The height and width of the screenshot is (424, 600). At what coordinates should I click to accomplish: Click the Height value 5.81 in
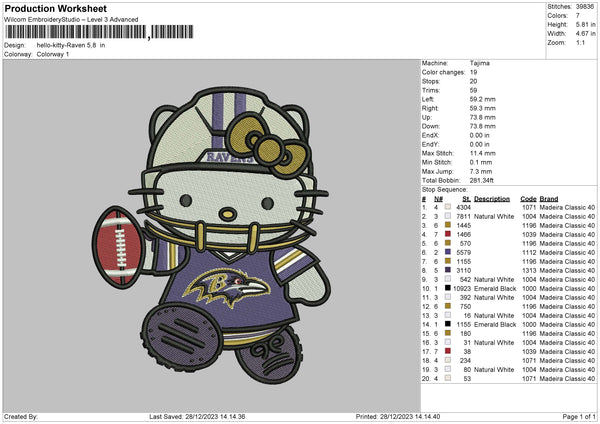tap(585, 24)
